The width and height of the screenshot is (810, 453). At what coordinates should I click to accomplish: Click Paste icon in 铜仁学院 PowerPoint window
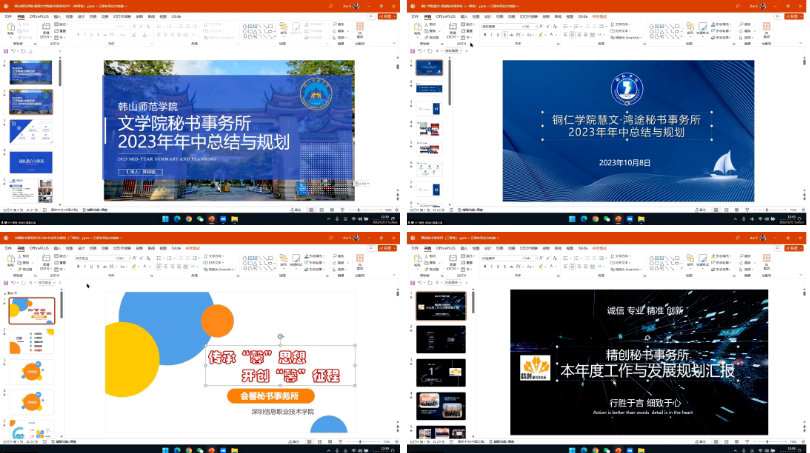[x=417, y=27]
